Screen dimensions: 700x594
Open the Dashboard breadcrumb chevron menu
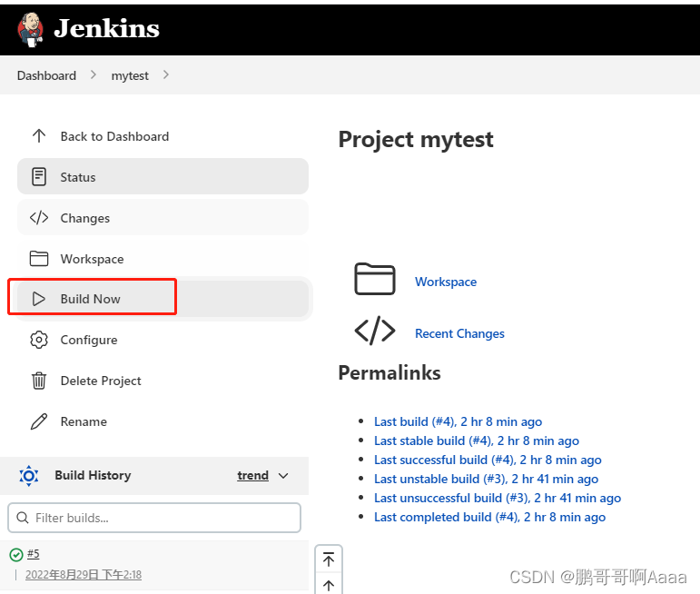click(x=93, y=75)
